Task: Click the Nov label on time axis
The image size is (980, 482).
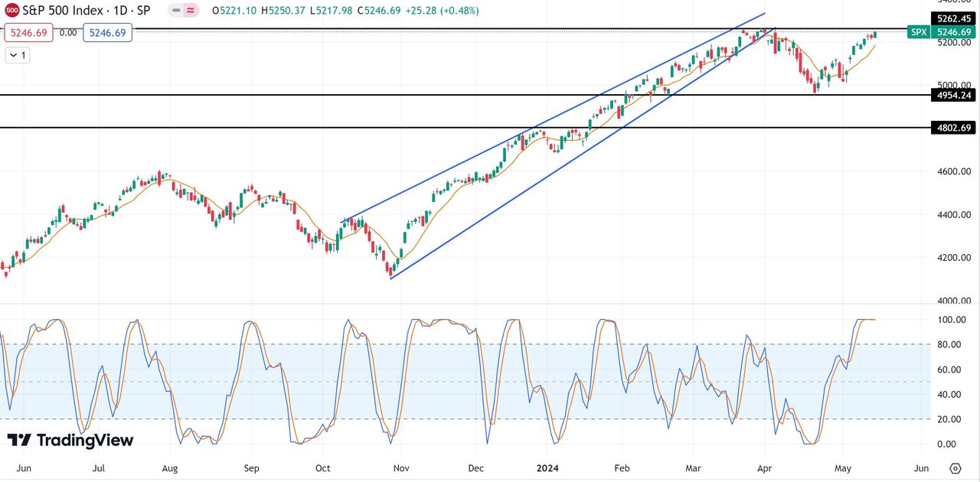Action: [x=403, y=468]
